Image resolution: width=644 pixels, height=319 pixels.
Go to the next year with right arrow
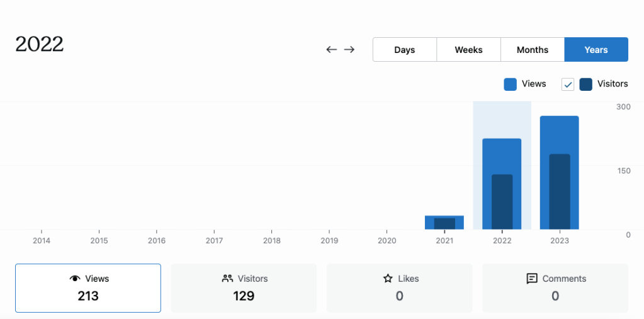(349, 50)
